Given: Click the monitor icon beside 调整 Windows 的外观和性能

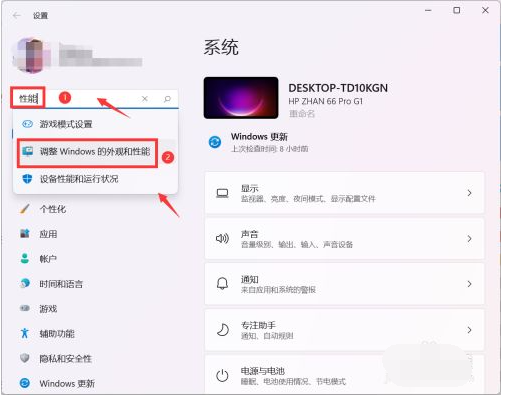Looking at the screenshot, I should pyautogui.click(x=27, y=151).
